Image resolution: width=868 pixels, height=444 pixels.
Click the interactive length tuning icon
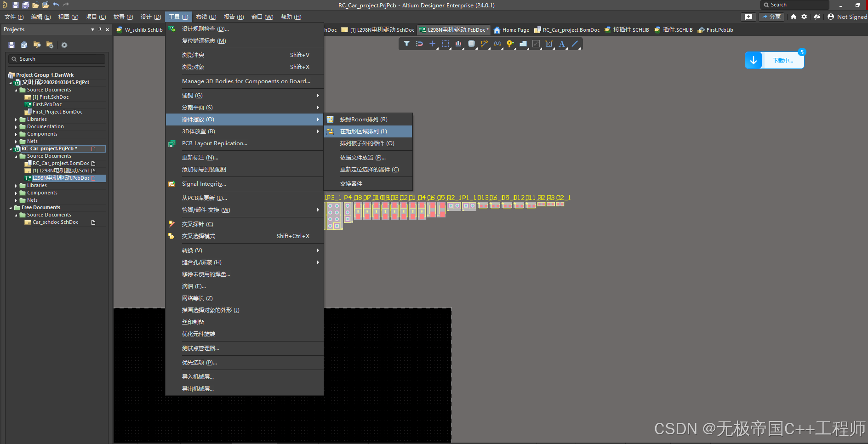[497, 44]
